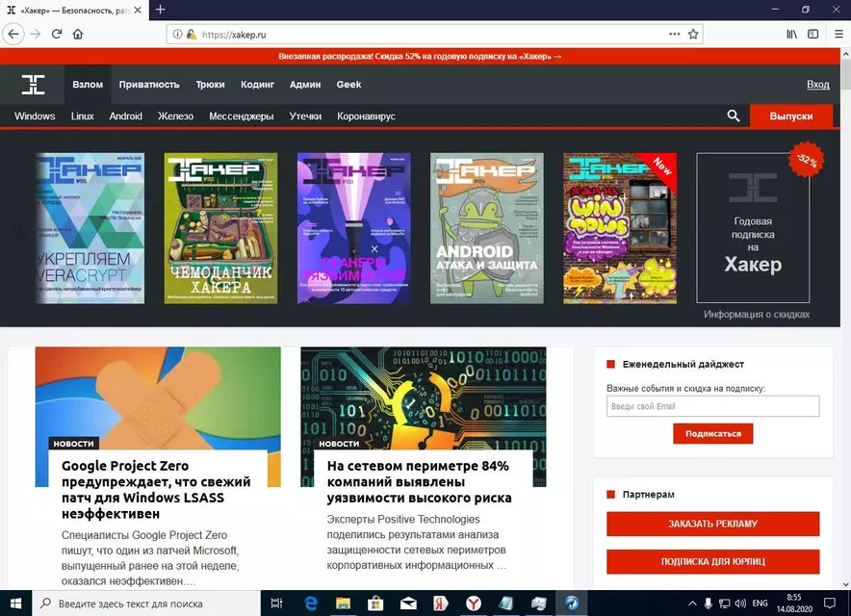Open the Трюки section

[210, 85]
